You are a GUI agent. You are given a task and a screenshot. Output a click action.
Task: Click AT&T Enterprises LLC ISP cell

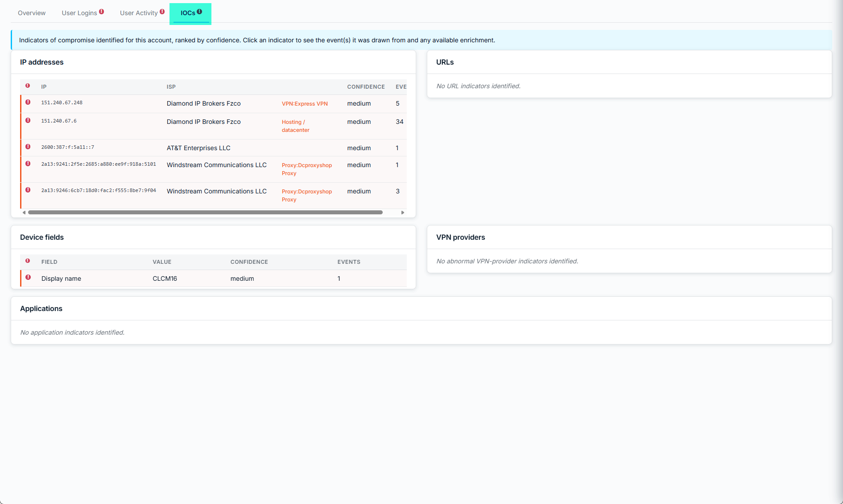198,148
